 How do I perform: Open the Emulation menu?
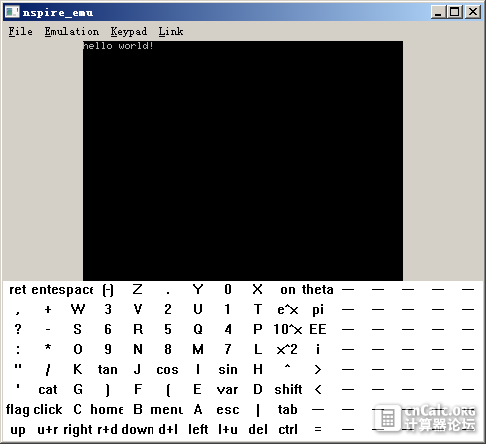[x=72, y=31]
